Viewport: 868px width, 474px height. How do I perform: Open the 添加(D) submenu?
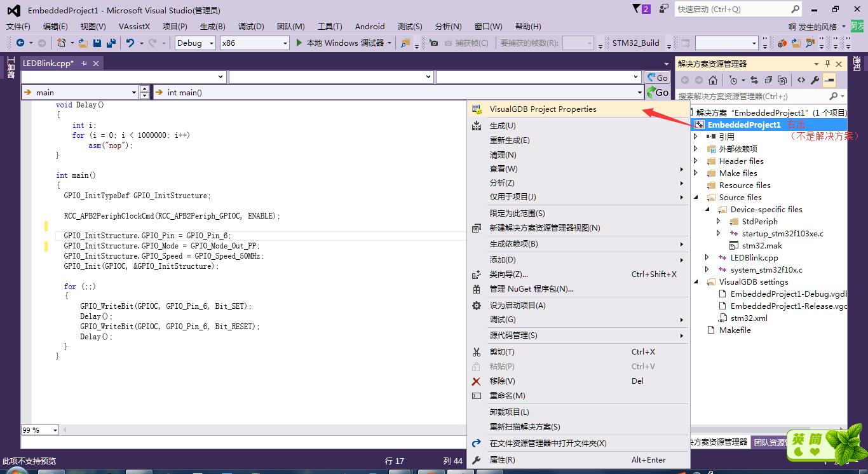pyautogui.click(x=578, y=260)
